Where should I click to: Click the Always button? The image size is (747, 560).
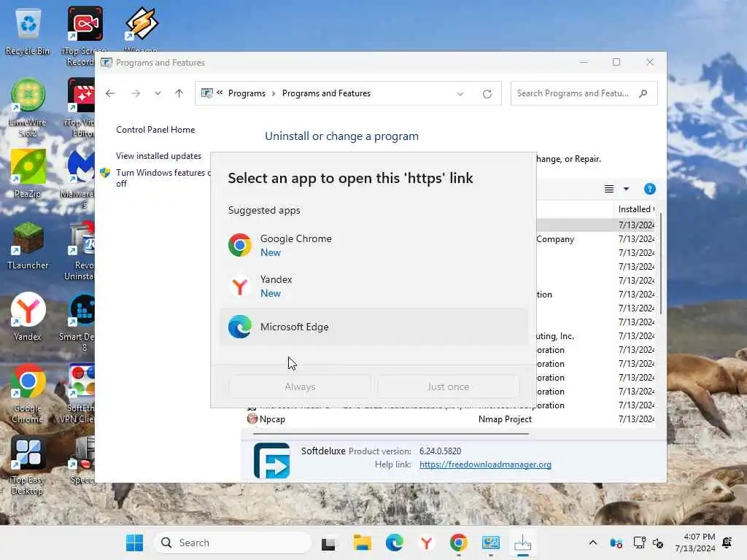click(300, 386)
